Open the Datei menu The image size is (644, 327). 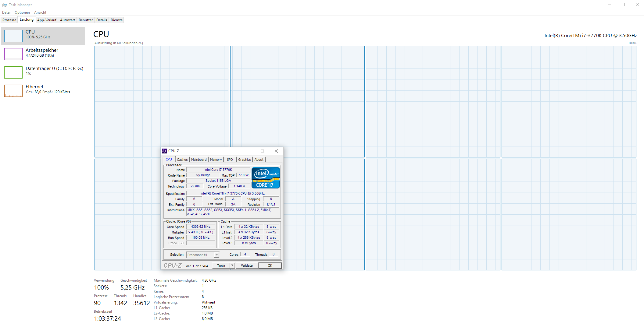(x=6, y=12)
